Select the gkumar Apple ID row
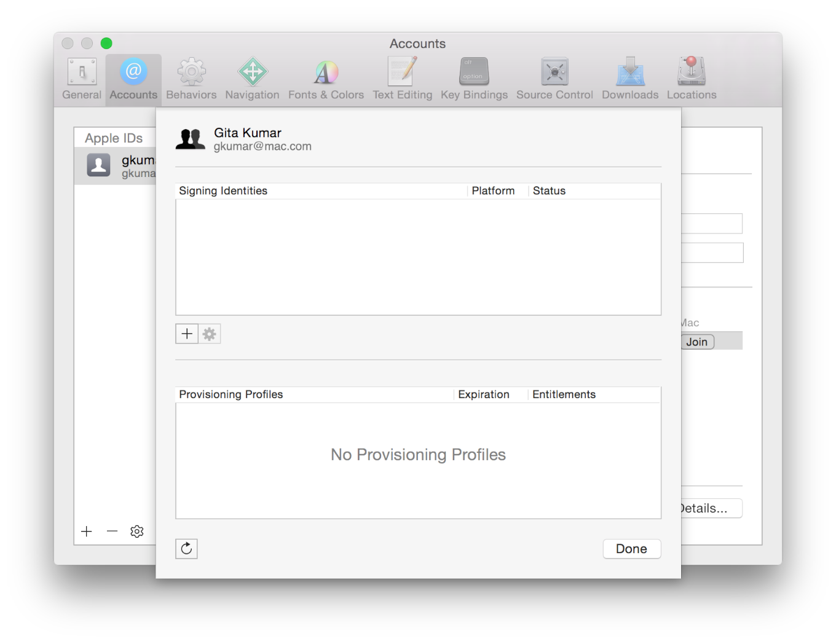Viewport: 836px width, 644px height. tap(115, 166)
